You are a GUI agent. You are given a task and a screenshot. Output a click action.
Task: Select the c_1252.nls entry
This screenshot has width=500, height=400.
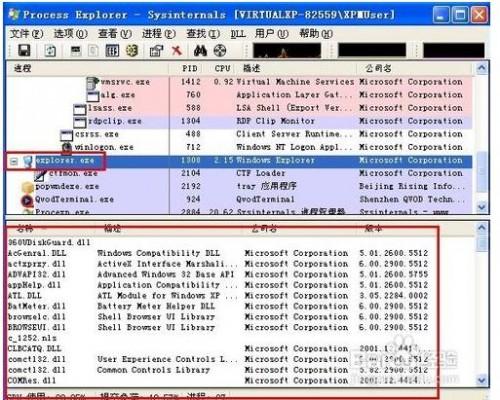point(32,339)
